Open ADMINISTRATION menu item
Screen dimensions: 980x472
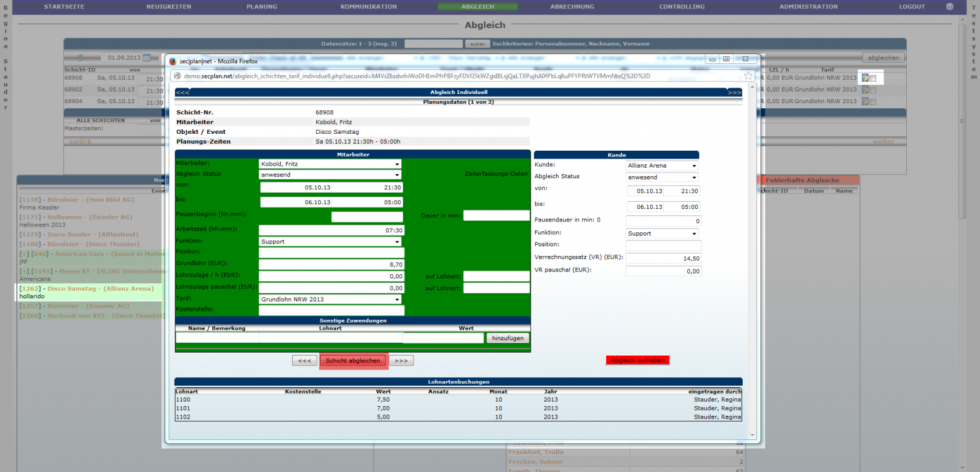coord(808,7)
